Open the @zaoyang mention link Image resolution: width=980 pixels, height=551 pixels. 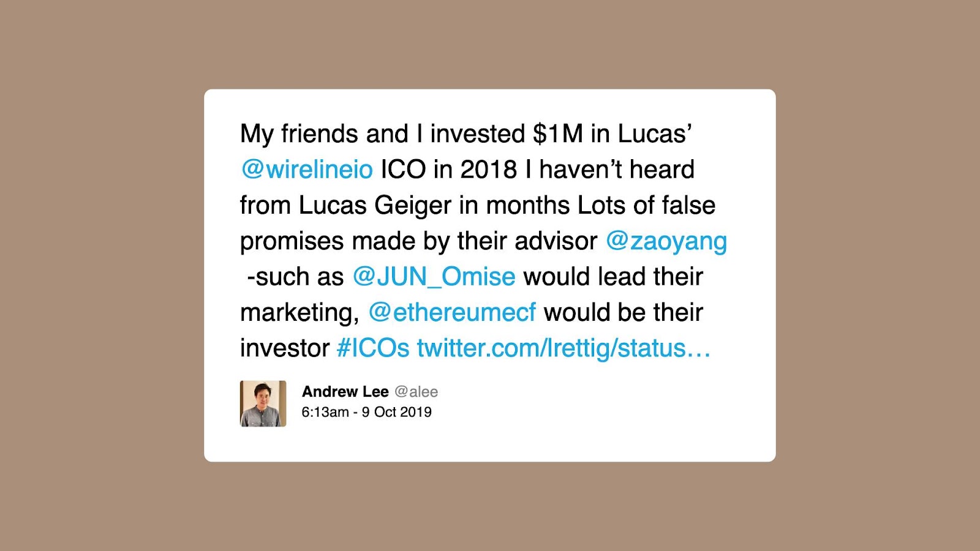click(x=666, y=241)
